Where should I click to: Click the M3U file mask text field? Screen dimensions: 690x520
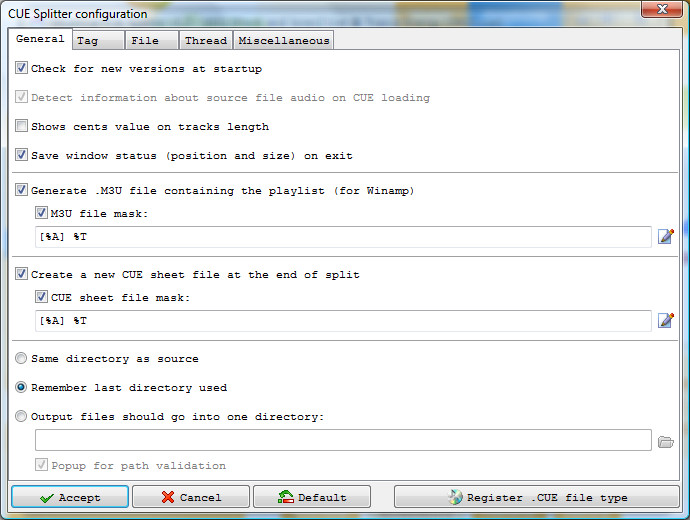[343, 237]
